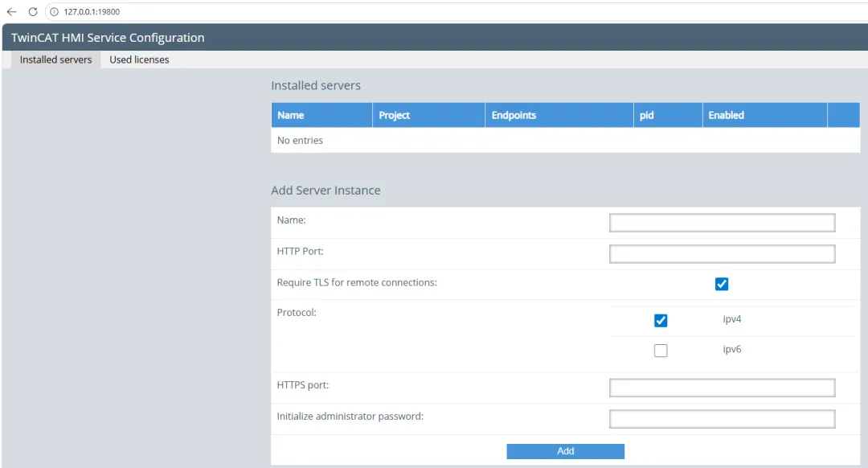The height and width of the screenshot is (468, 868).
Task: Click the Project column header
Action: coord(428,115)
